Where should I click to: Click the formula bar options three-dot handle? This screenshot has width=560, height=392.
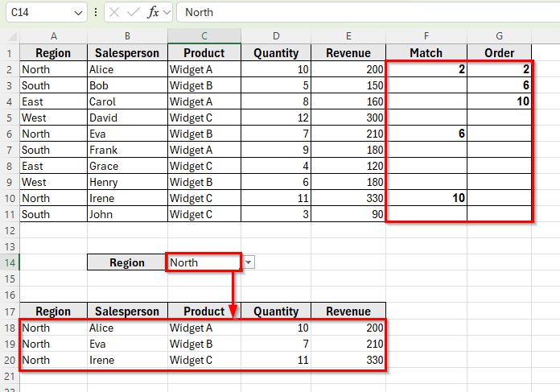click(96, 13)
